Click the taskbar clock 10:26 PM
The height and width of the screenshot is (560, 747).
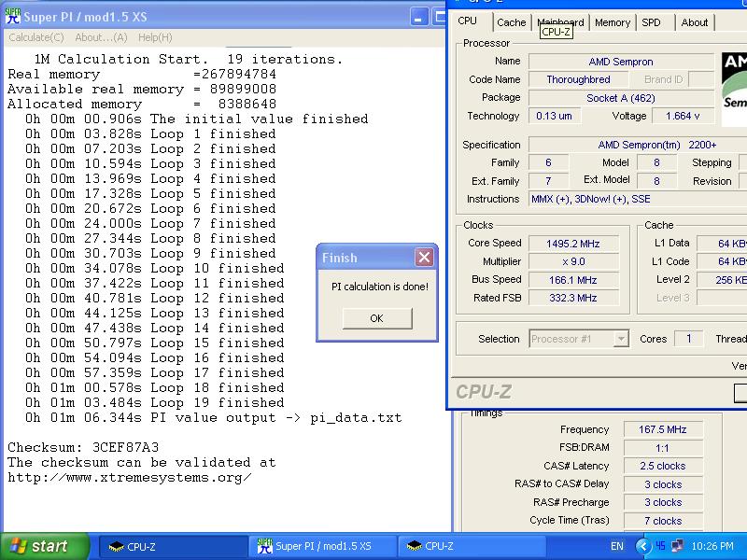click(712, 546)
